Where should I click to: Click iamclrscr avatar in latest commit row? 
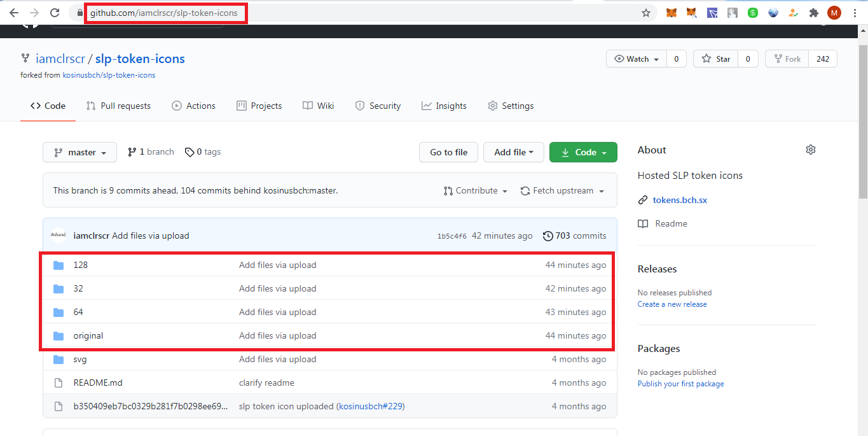pos(59,236)
